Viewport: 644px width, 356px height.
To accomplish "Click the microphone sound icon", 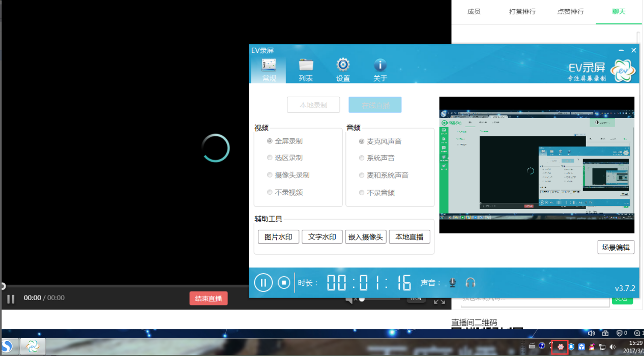I will [453, 282].
